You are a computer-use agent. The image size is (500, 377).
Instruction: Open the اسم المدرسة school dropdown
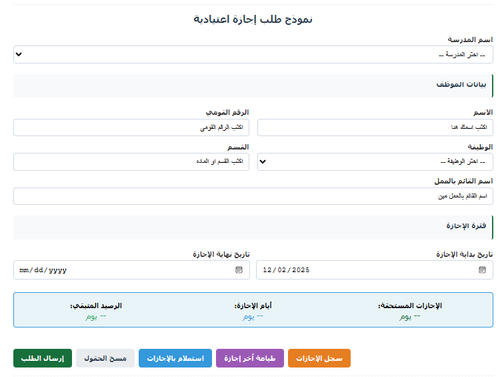click(x=253, y=54)
